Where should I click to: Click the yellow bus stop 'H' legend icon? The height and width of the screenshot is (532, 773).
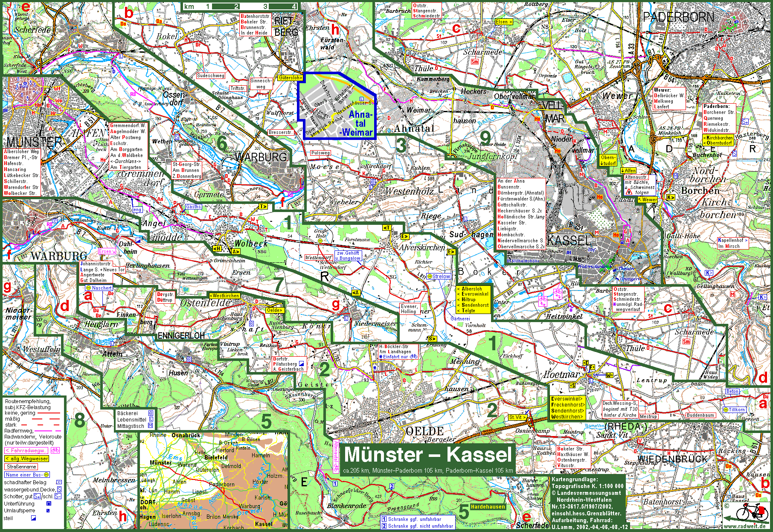coord(46,475)
